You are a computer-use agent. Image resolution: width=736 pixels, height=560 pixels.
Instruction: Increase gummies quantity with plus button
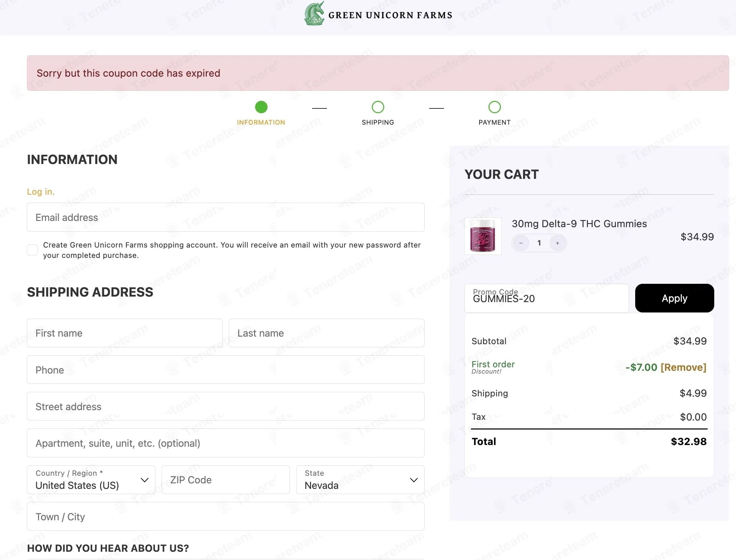coord(558,243)
